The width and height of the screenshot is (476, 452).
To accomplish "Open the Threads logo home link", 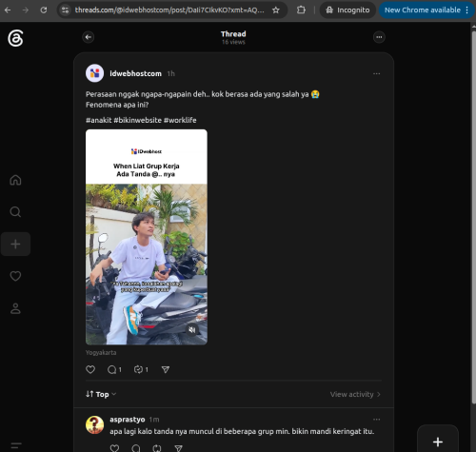I will tap(15, 38).
